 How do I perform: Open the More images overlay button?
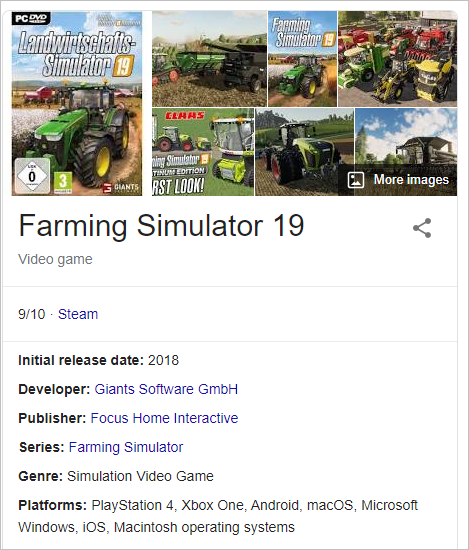(398, 180)
